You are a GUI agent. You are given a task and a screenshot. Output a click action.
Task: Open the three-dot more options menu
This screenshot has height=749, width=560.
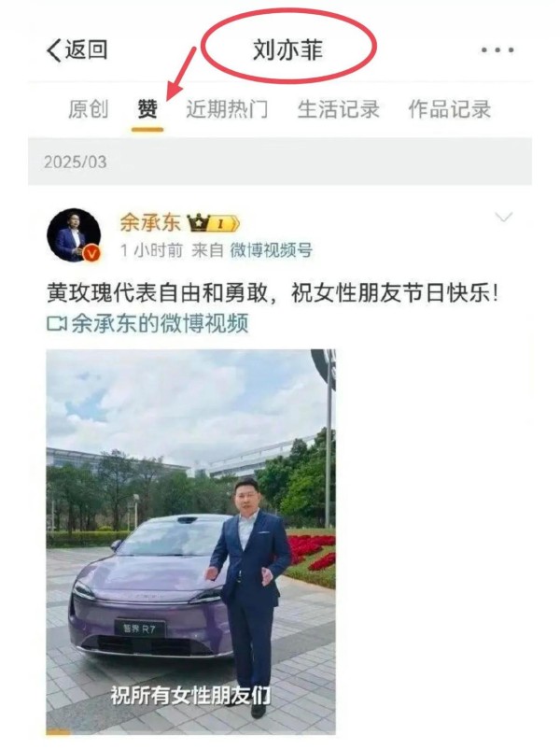(x=497, y=49)
